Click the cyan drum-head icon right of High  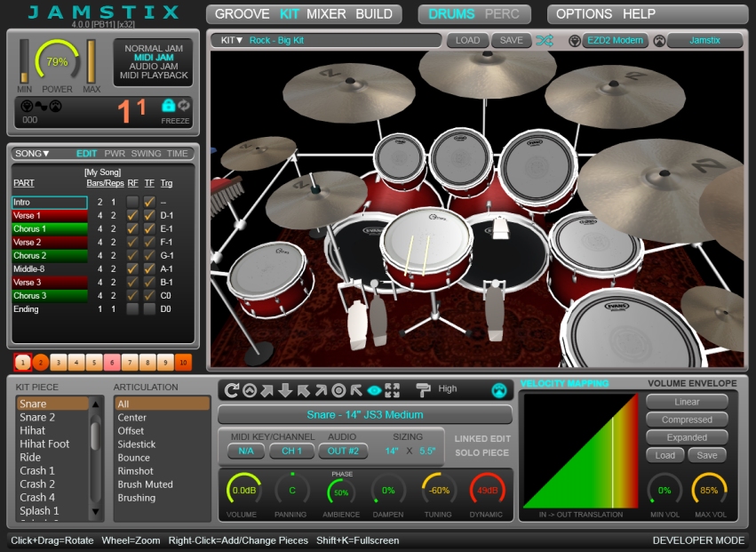(499, 390)
